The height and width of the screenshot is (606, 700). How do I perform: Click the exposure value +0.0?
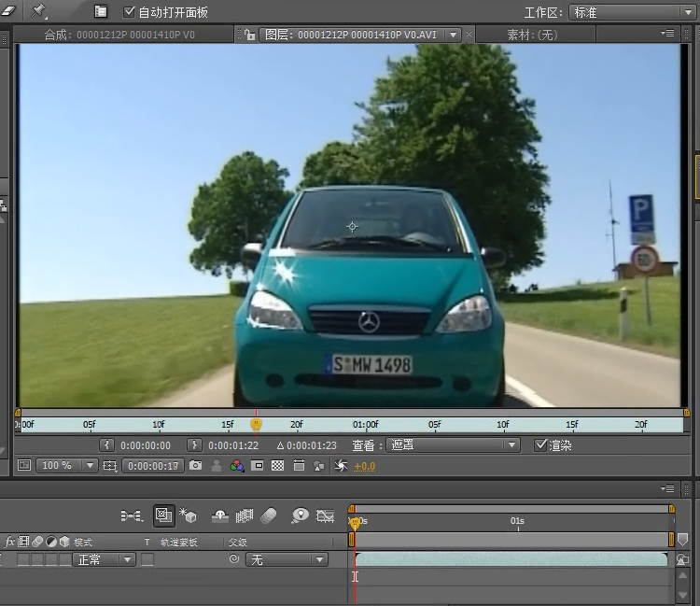click(x=364, y=466)
